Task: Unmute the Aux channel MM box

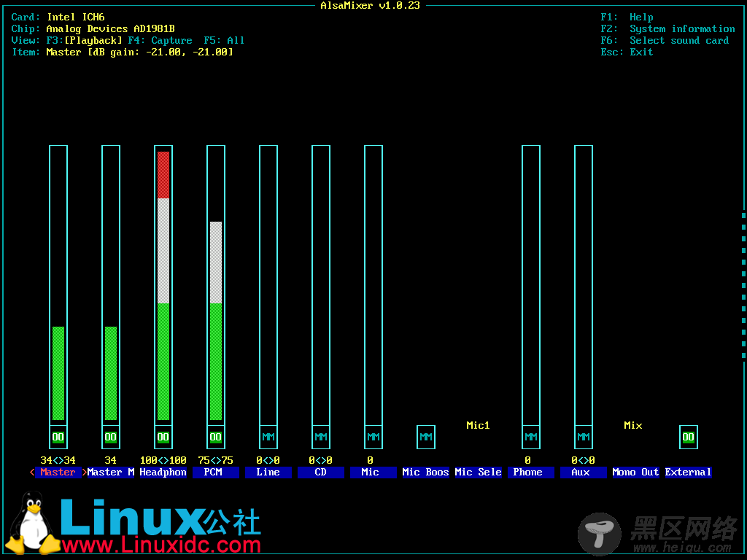Action: coord(584,437)
